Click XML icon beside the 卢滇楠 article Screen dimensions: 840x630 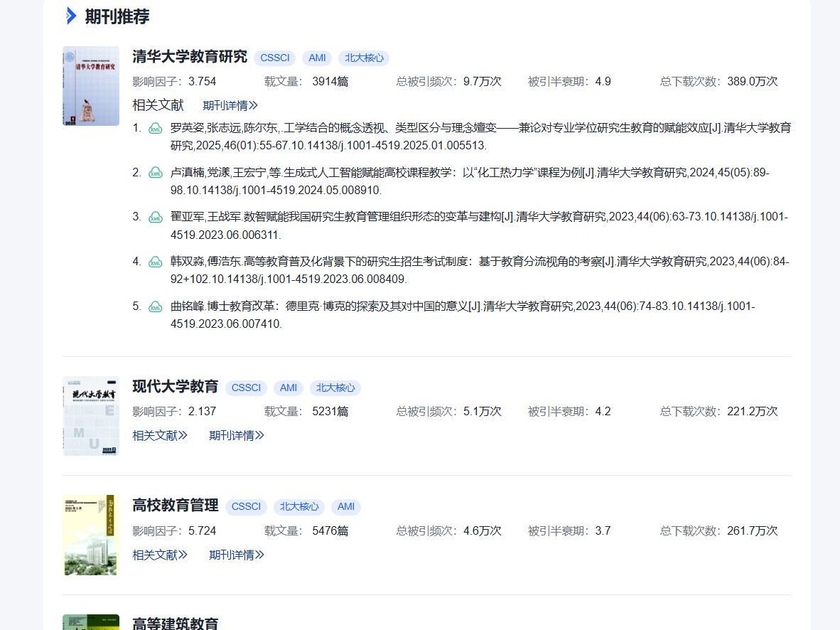[x=155, y=173]
